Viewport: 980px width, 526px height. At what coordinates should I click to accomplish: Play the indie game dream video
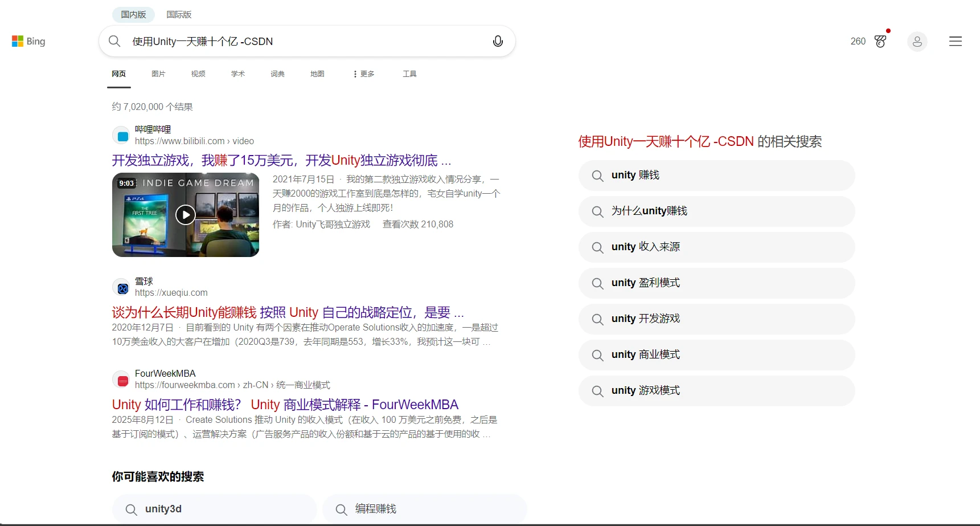pos(186,215)
